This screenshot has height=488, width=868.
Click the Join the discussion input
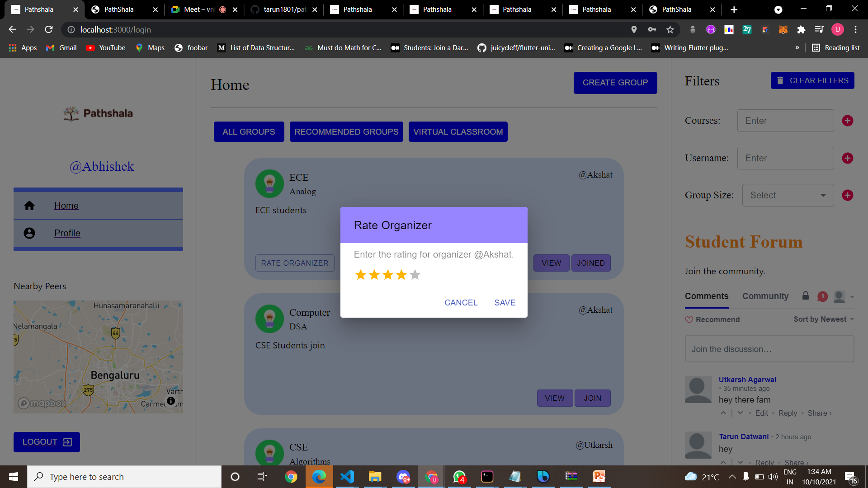[769, 349]
